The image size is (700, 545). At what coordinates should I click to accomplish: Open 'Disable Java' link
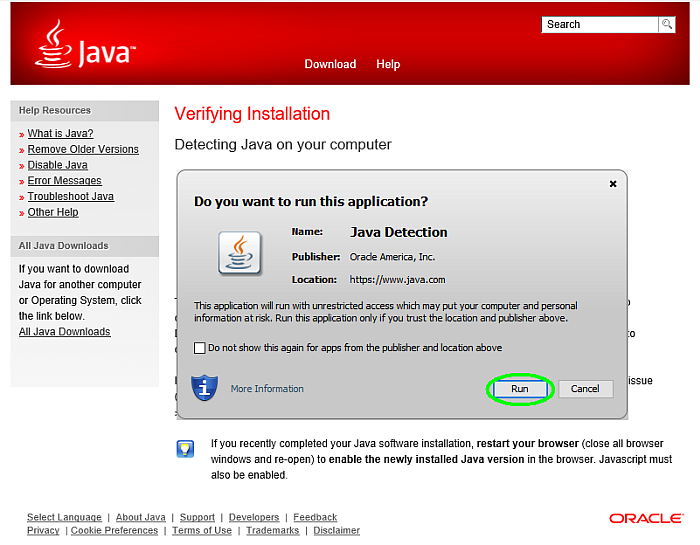click(x=58, y=165)
